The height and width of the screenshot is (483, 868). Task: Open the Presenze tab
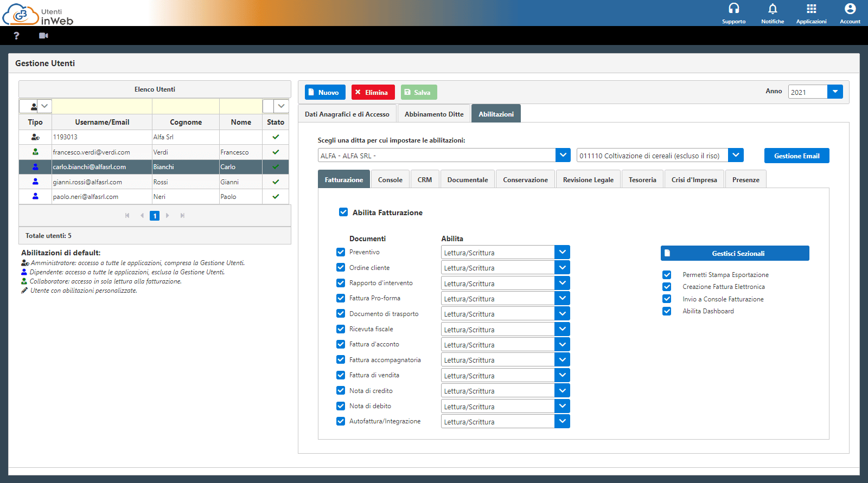745,179
